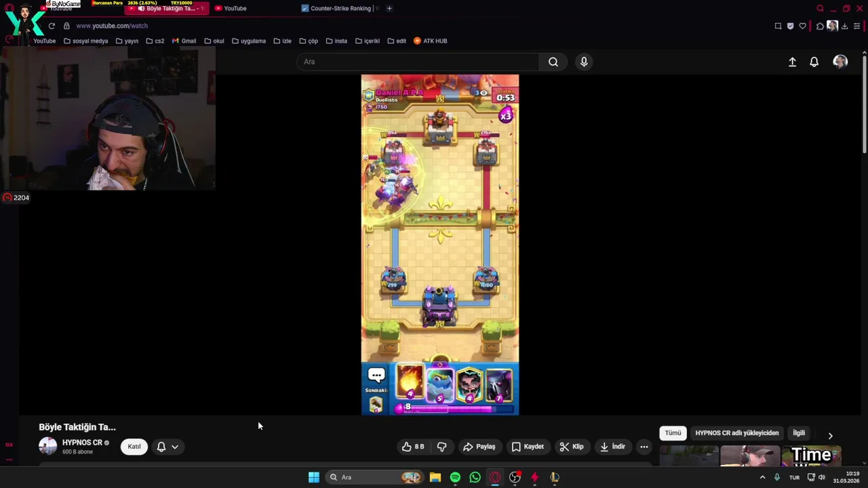Open browser extensions cube icon
Viewport: 868px width, 488px height.
[x=820, y=26]
